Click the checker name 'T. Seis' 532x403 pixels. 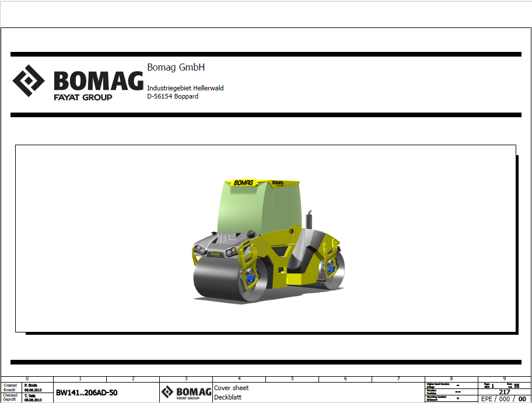(30, 395)
